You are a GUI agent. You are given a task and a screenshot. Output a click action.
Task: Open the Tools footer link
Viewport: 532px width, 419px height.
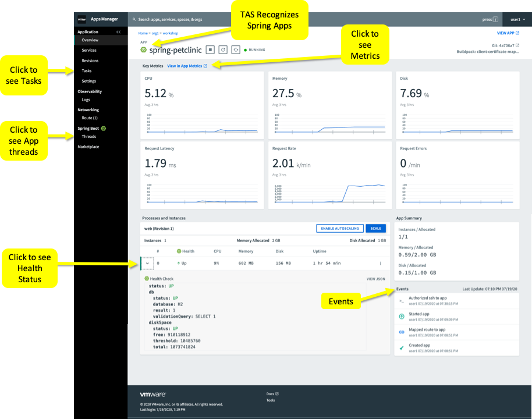(x=271, y=400)
